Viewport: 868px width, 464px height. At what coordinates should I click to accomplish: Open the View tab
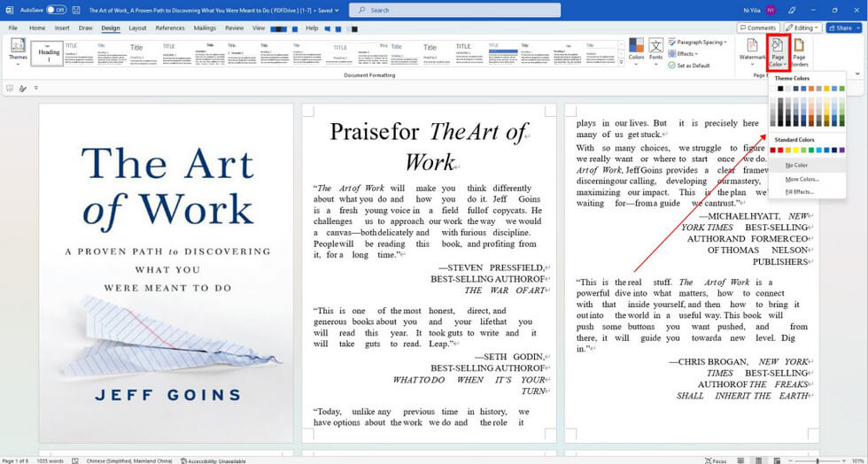(x=259, y=27)
